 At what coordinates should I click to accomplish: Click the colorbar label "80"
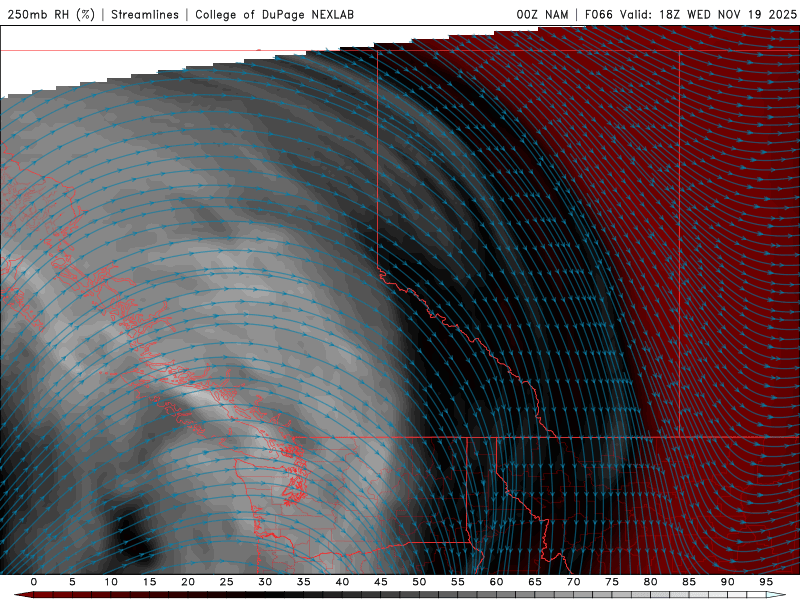click(x=651, y=582)
